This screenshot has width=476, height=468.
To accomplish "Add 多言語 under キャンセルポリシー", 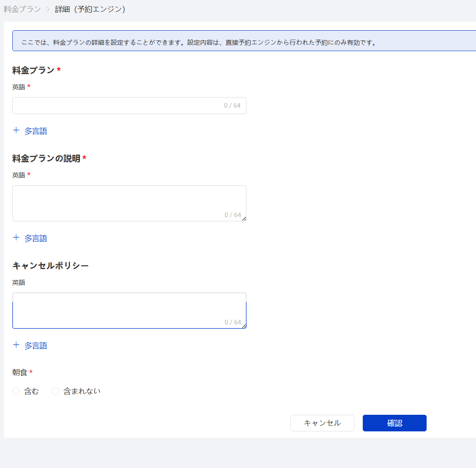I will pyautogui.click(x=35, y=346).
